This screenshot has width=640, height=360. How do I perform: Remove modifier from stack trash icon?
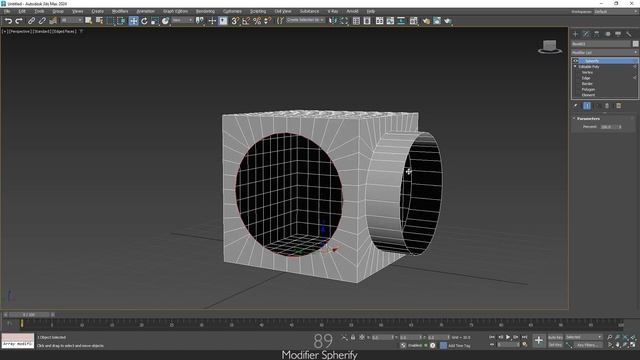607,106
